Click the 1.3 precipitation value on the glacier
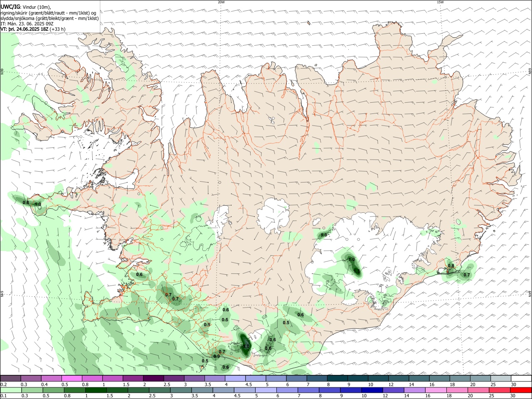This screenshot has height=399, width=532. tap(357, 271)
